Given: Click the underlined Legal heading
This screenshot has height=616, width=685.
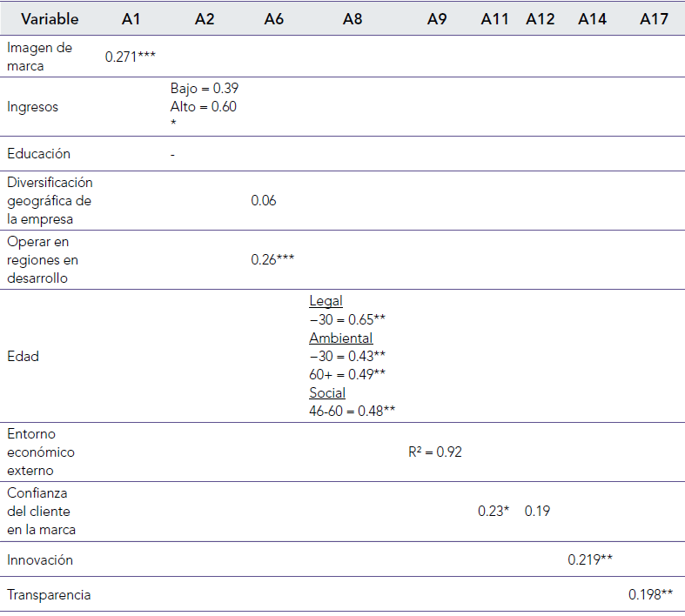Looking at the screenshot, I should pos(326,301).
